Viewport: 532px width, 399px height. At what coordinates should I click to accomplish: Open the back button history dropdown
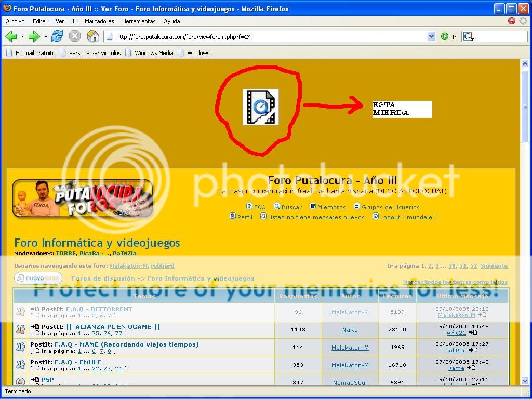point(22,36)
